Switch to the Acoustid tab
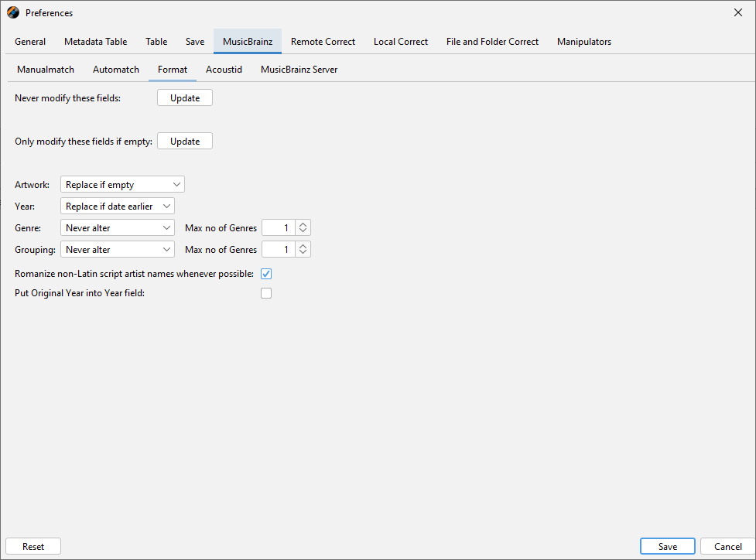 [224, 70]
